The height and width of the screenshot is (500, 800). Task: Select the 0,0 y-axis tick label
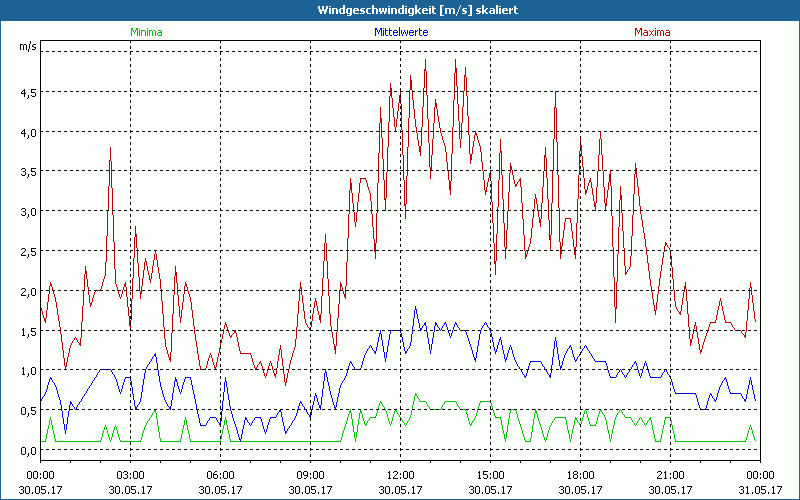coord(28,451)
